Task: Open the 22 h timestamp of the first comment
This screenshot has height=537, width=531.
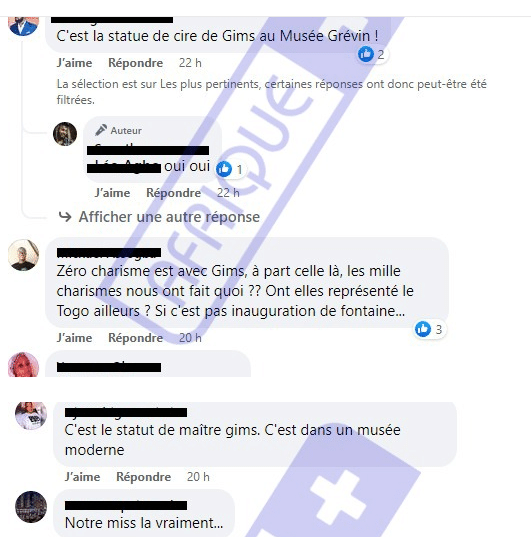Action: 190,63
